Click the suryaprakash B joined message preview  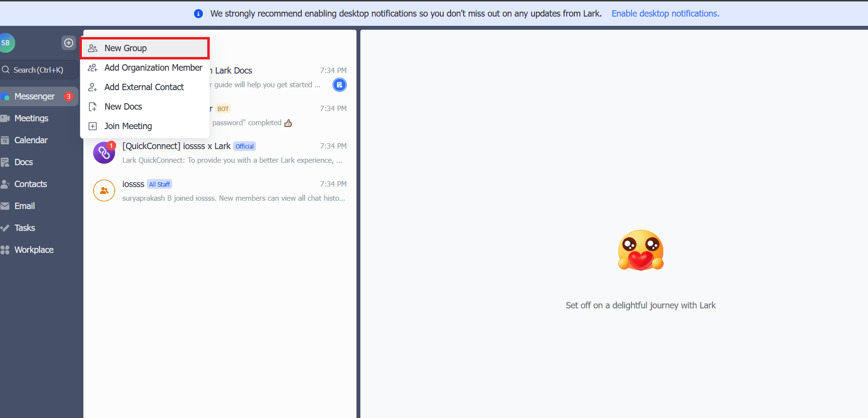(234, 198)
